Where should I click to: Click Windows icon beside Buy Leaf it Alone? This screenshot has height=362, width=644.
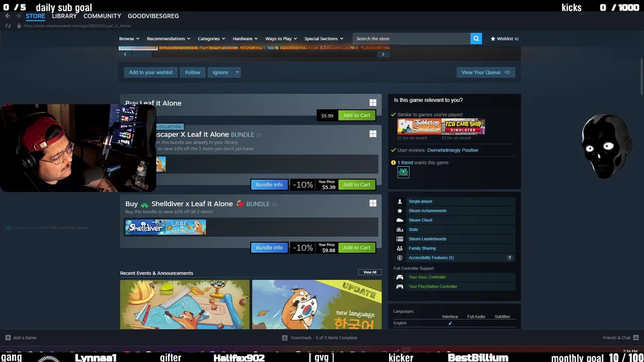coord(373,103)
